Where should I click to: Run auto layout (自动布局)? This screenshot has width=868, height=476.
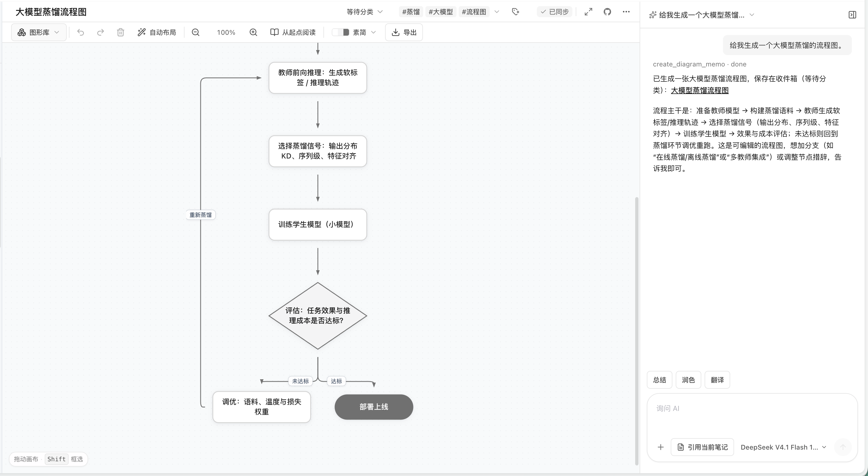coord(157,32)
